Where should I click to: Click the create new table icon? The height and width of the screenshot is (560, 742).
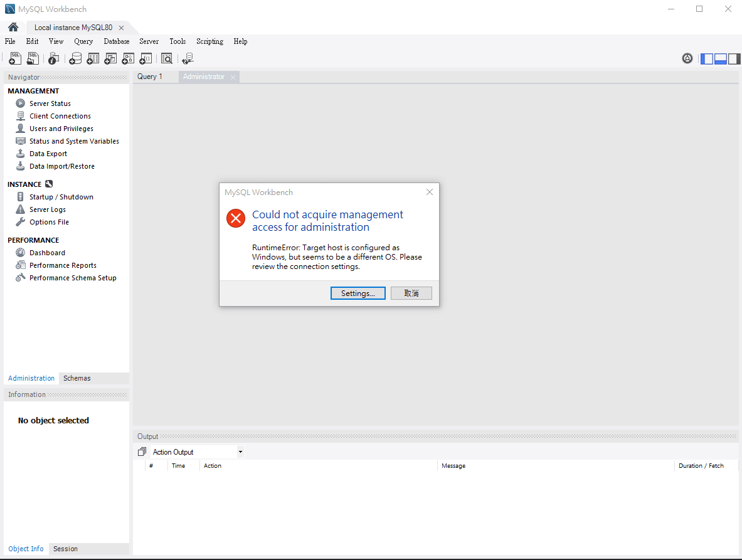pyautogui.click(x=93, y=58)
